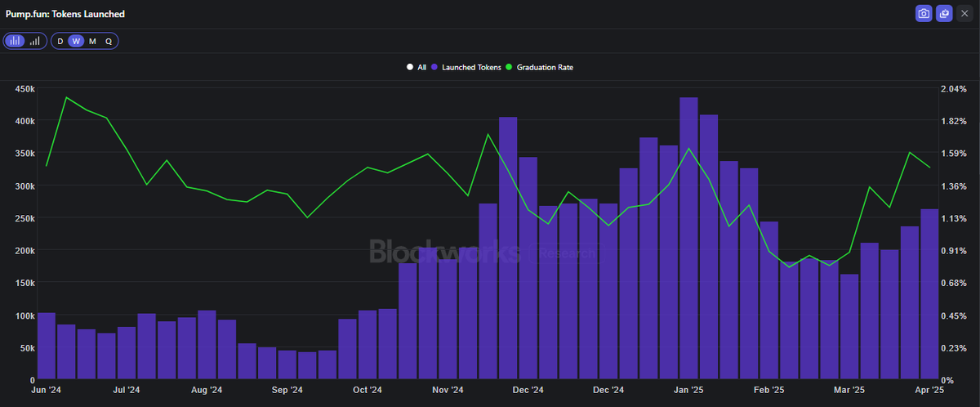
Task: Click the download data icon
Action: coord(944,14)
